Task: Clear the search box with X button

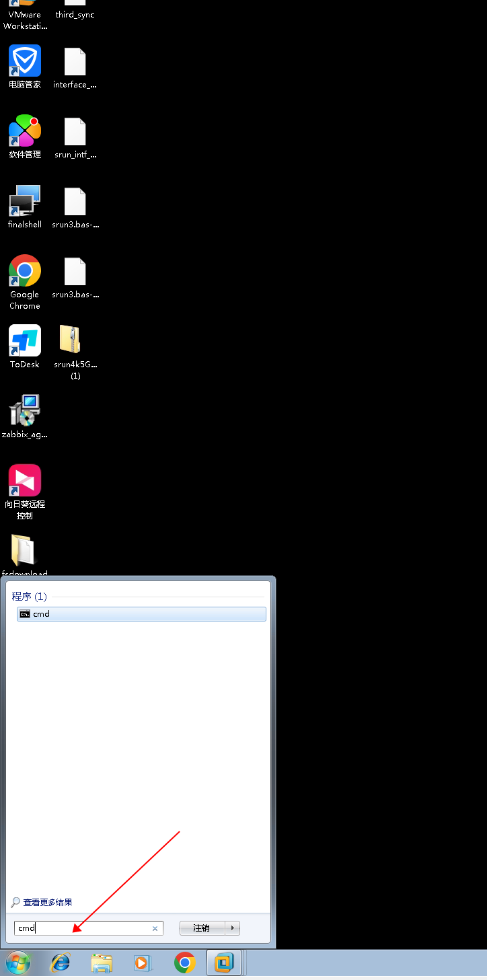Action: [x=155, y=928]
